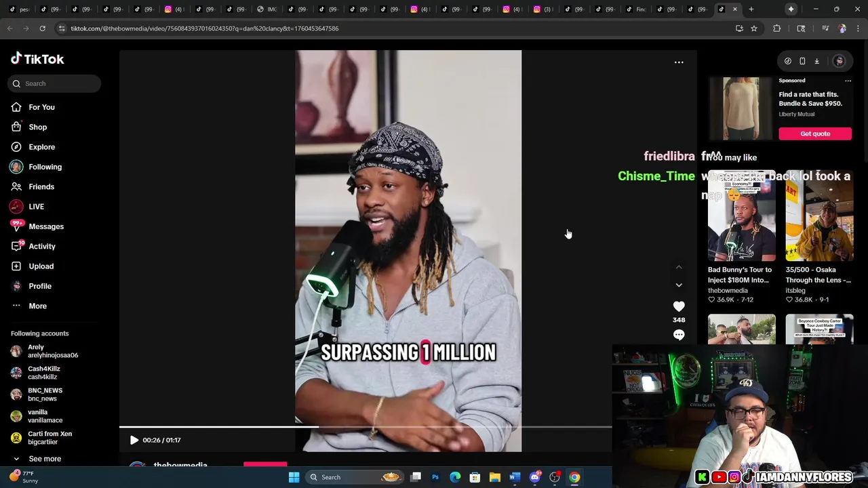This screenshot has height=488, width=868.
Task: Open 35/500 Osaka video thumbnail
Action: [819, 216]
